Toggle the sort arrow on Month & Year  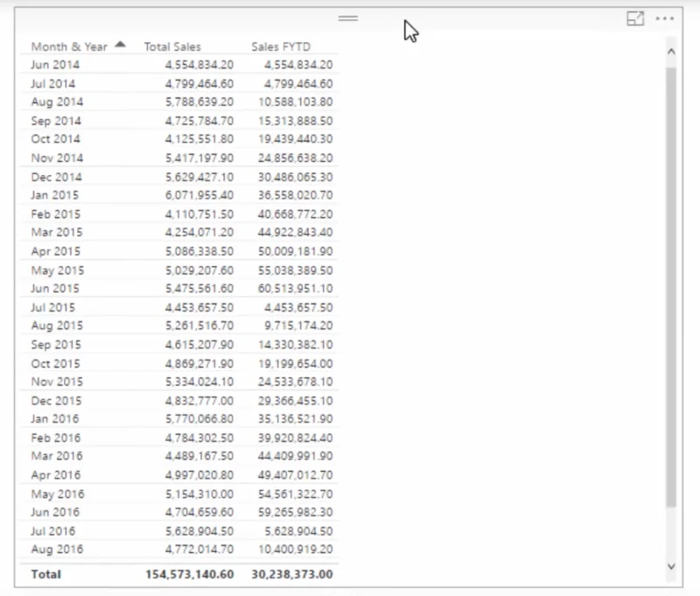click(x=120, y=45)
